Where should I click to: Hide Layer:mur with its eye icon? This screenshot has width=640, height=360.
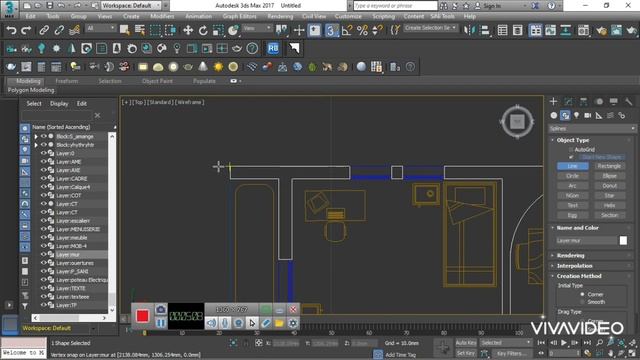(43, 254)
